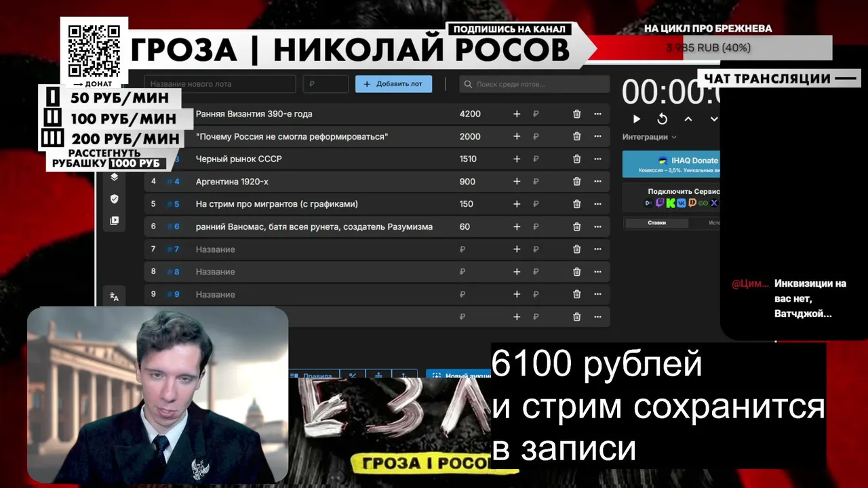This screenshot has height=488, width=868.
Task: Click the amount 60 for ранний Ваномас
Action: pos(465,226)
